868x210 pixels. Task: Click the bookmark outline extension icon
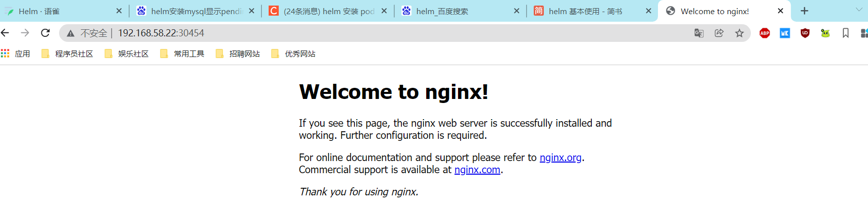(845, 33)
